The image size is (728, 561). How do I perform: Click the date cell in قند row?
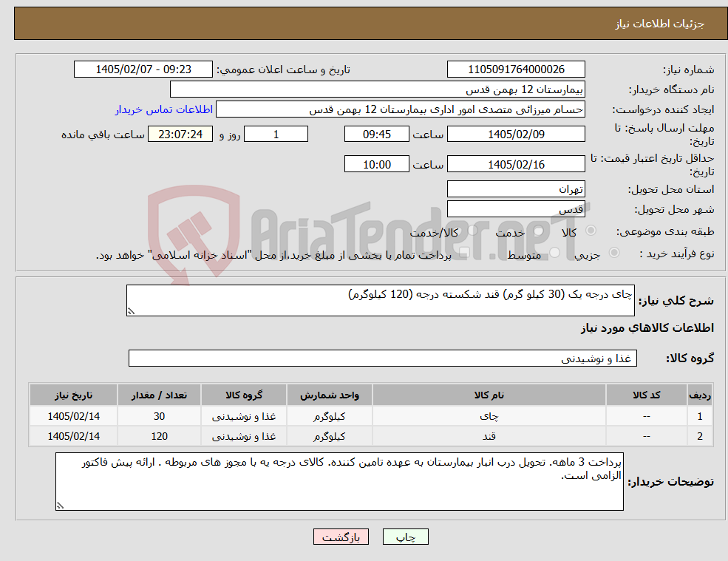tap(73, 436)
